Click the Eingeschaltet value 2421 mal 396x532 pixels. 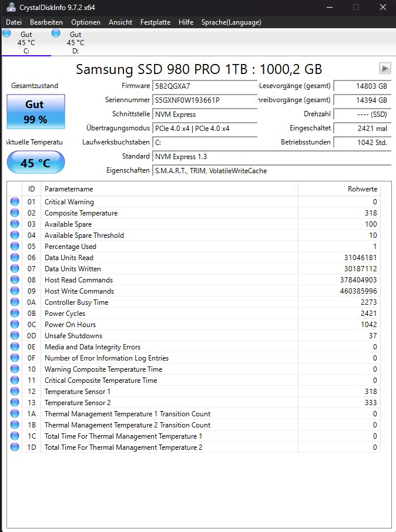pyautogui.click(x=362, y=129)
